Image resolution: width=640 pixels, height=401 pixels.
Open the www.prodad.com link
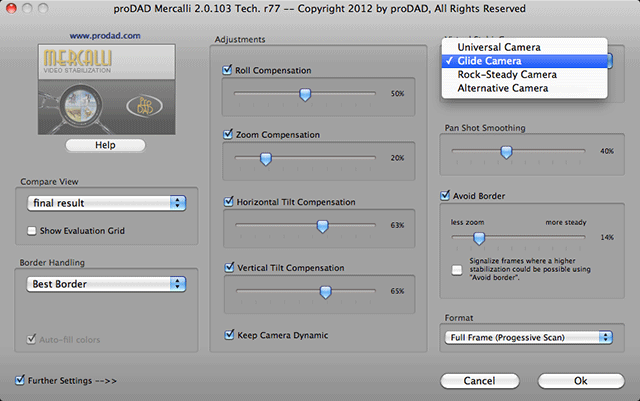(105, 36)
